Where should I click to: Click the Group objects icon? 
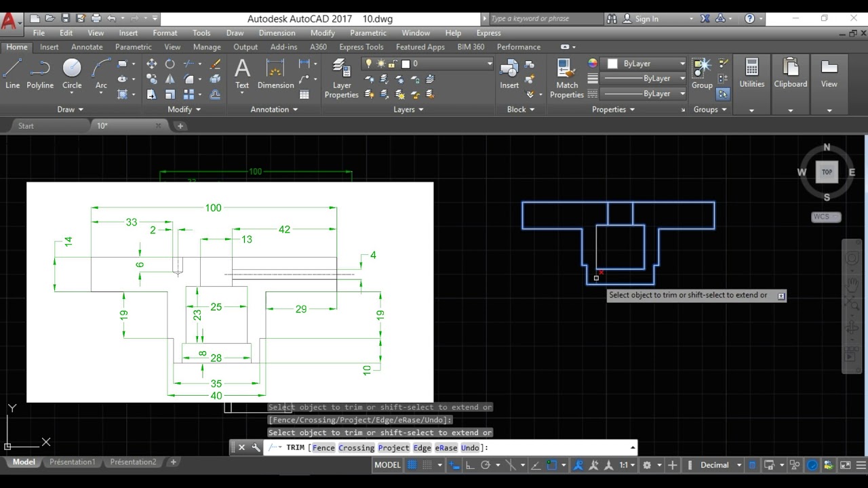tap(701, 73)
